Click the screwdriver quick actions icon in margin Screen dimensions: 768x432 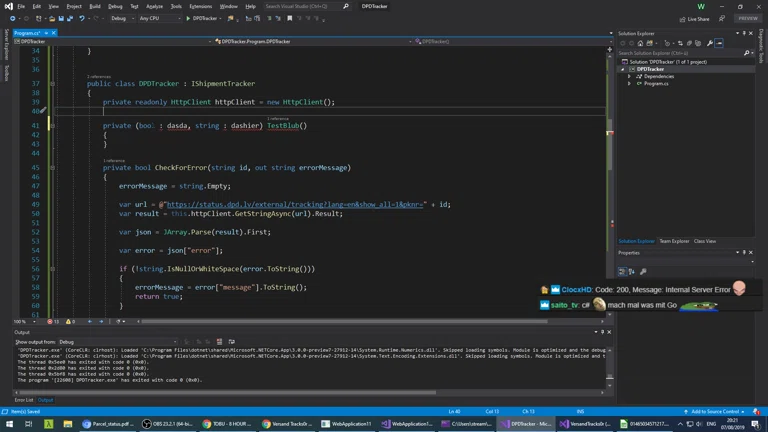(43, 111)
